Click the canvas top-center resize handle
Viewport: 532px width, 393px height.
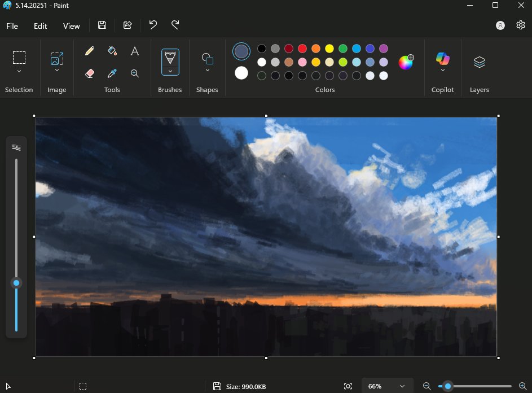point(266,116)
